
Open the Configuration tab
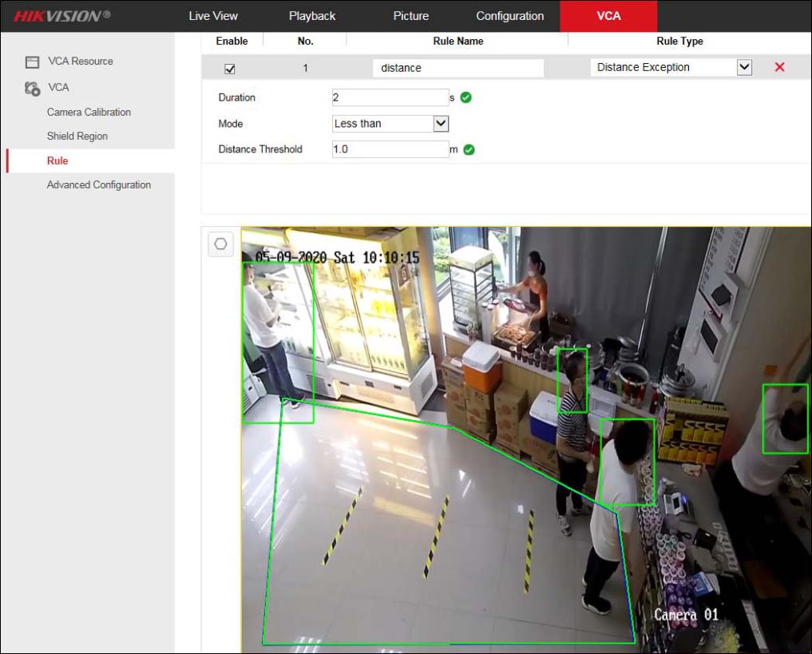tap(509, 15)
